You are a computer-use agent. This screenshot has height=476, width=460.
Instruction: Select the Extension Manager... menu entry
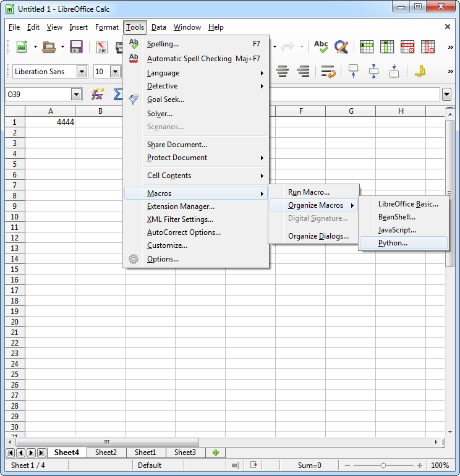coord(181,206)
